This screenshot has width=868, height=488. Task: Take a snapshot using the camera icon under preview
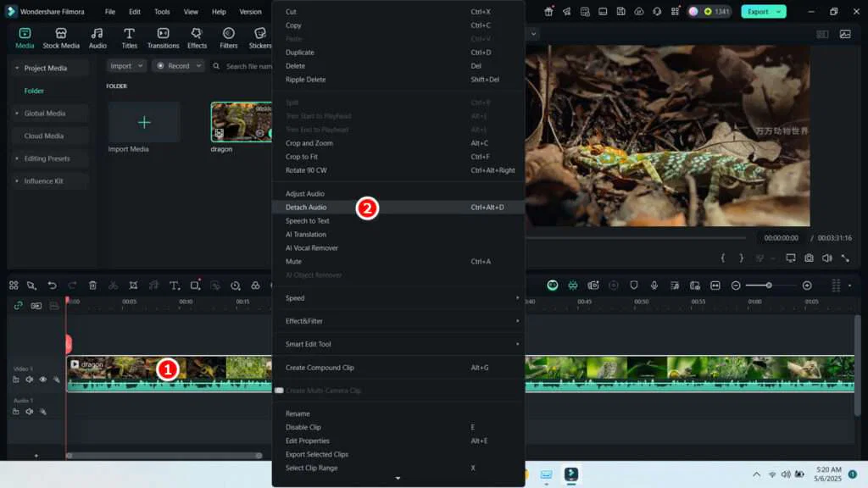(809, 259)
